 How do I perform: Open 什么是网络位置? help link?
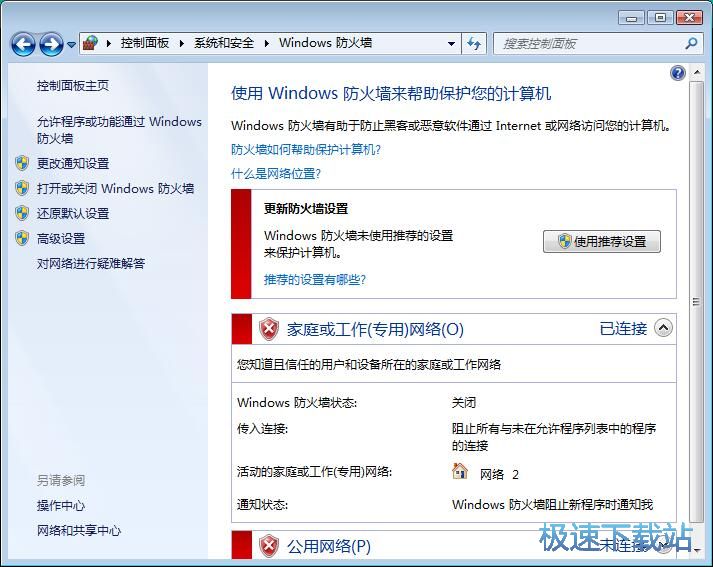point(276,174)
